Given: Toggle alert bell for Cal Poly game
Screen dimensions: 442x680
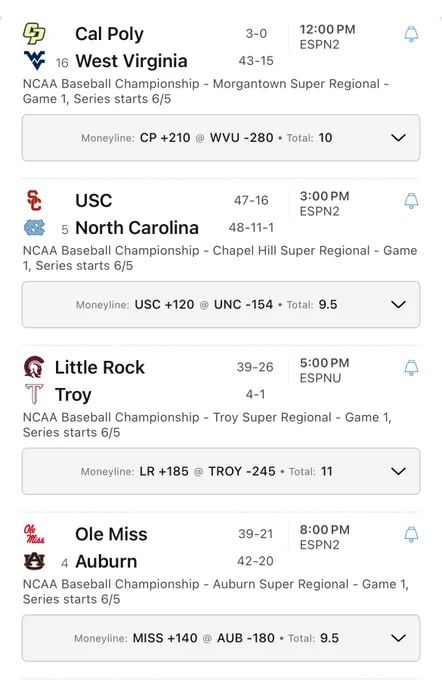Looking at the screenshot, I should 411,34.
